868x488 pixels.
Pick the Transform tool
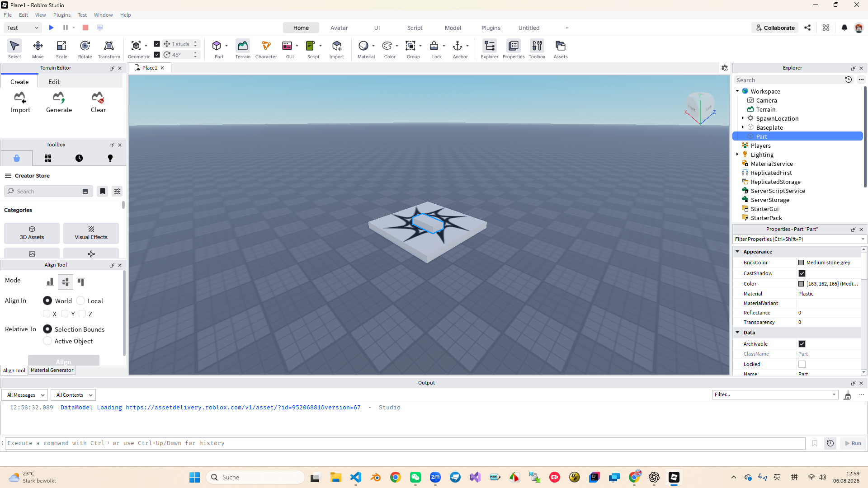(x=109, y=49)
